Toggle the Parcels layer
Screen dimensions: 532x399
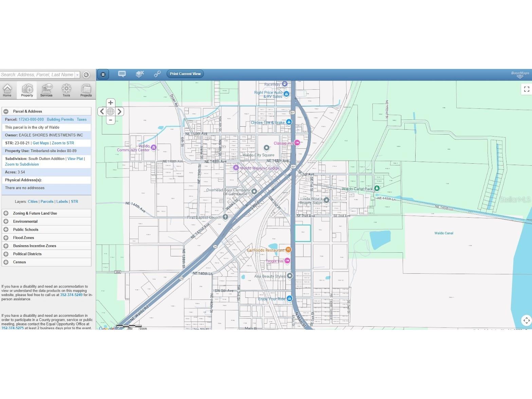click(x=47, y=202)
